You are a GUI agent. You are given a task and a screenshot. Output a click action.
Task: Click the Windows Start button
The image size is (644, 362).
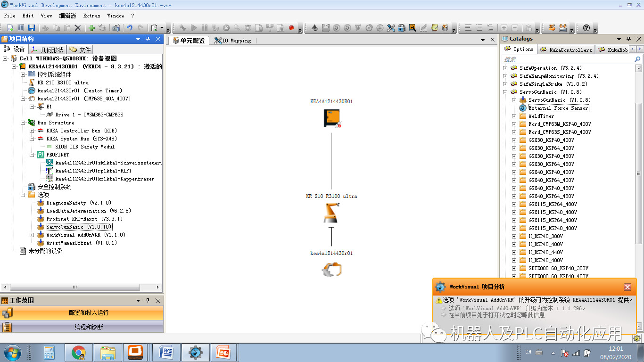[12, 352]
